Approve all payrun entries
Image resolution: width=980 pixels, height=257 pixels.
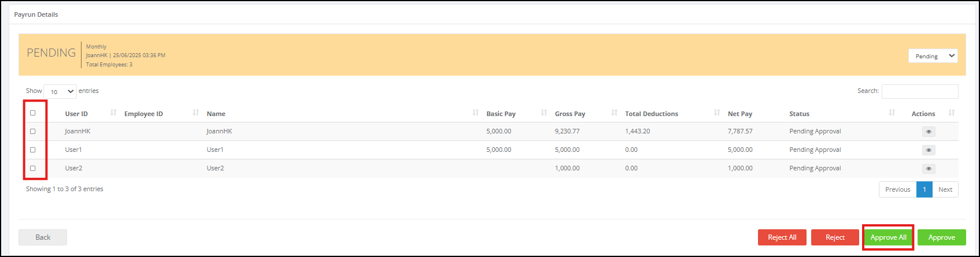tap(888, 237)
